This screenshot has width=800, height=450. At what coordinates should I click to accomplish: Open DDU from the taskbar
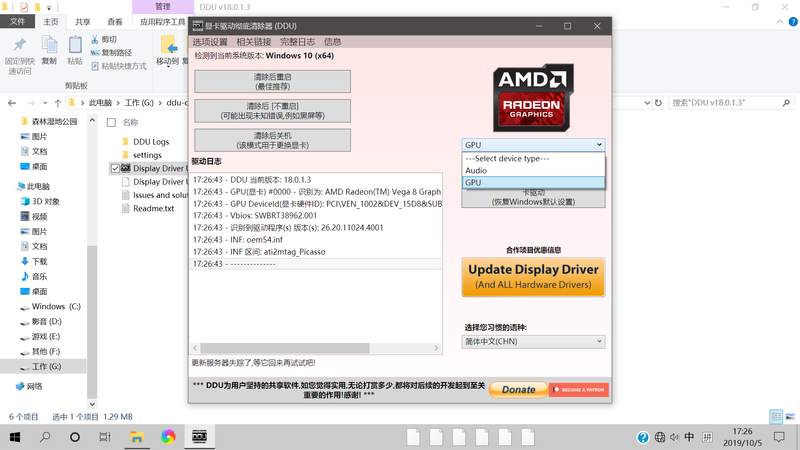tap(199, 437)
